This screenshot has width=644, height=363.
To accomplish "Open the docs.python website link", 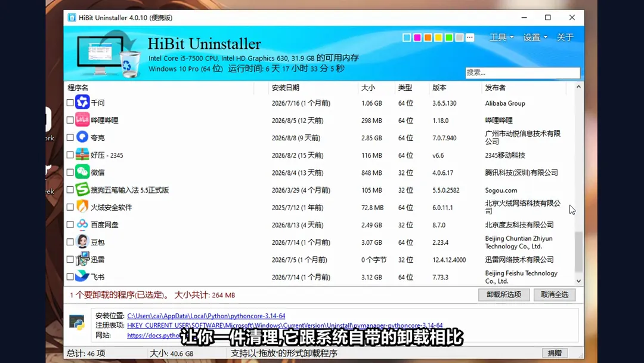I will (154, 336).
